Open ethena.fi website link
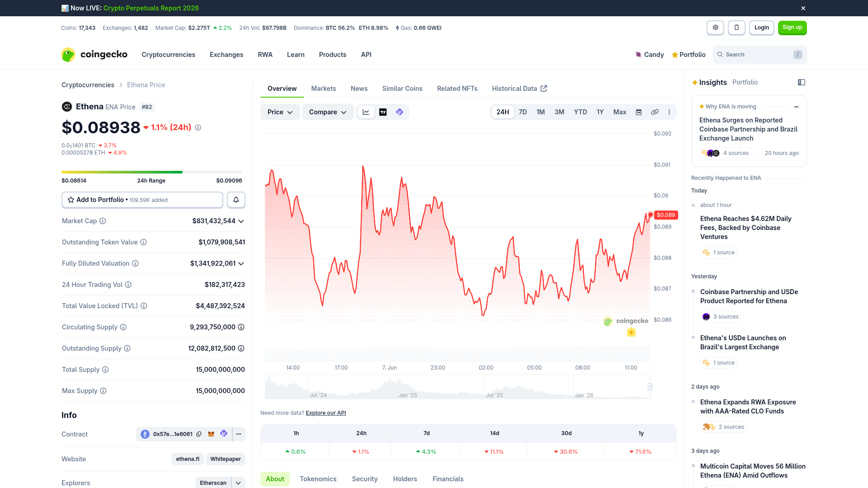Viewport: 868px width, 488px height. coord(188,459)
